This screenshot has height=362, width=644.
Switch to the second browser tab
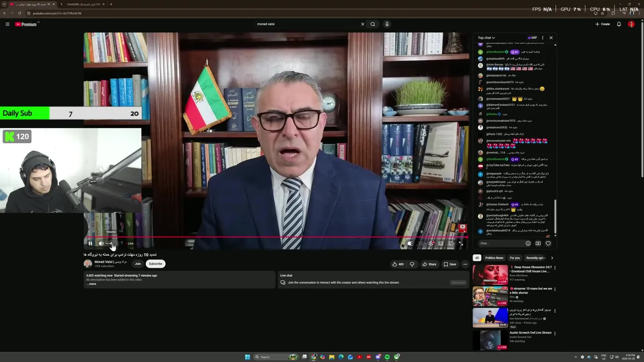tap(83, 4)
